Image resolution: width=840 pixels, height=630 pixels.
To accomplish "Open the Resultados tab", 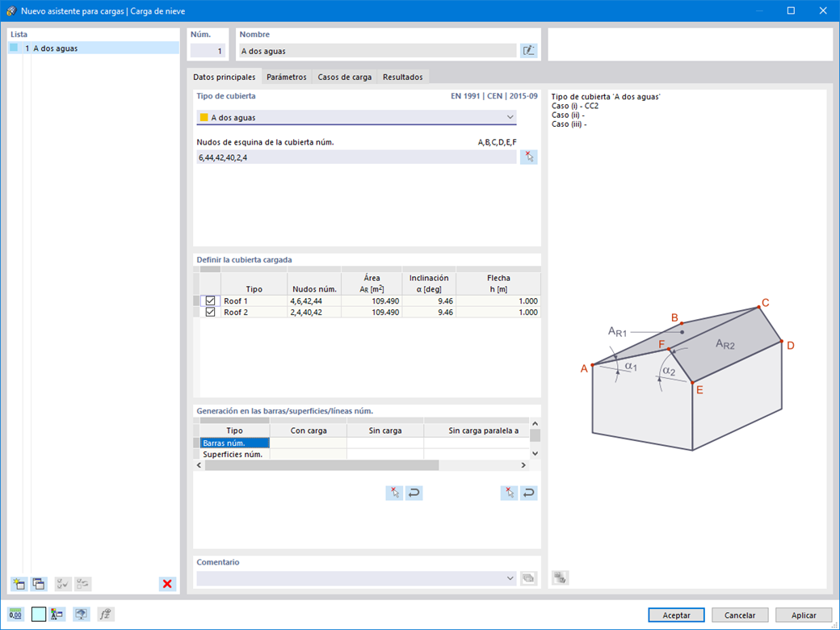I will (x=403, y=78).
